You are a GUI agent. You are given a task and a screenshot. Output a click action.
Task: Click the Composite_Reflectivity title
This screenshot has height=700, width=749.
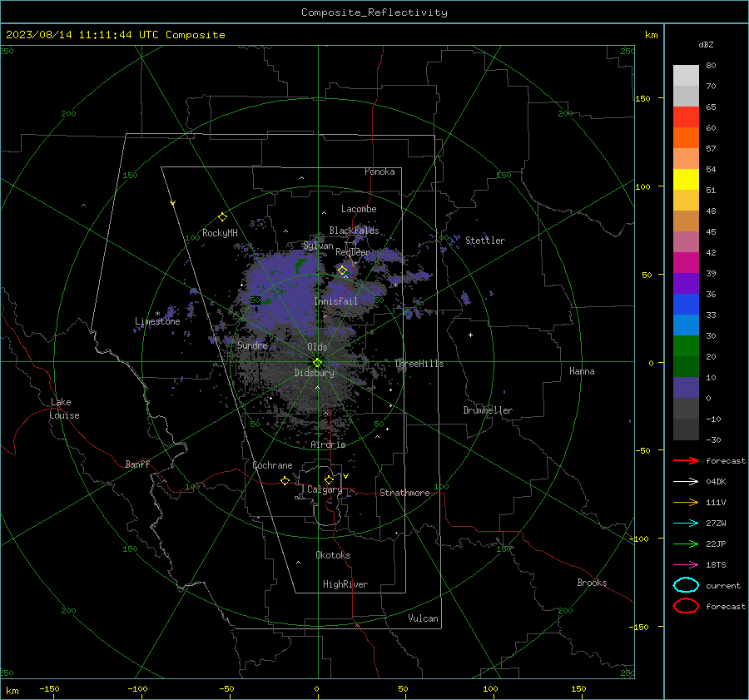[374, 12]
